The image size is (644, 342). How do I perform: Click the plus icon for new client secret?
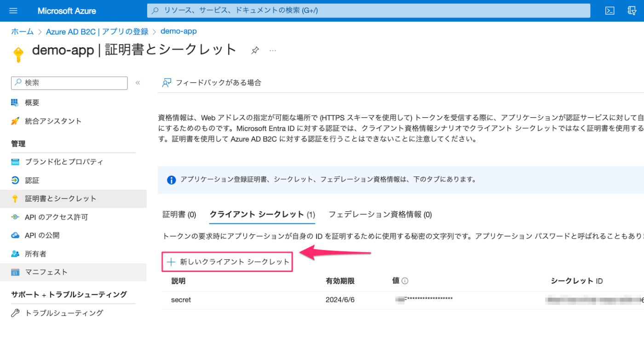pos(171,262)
